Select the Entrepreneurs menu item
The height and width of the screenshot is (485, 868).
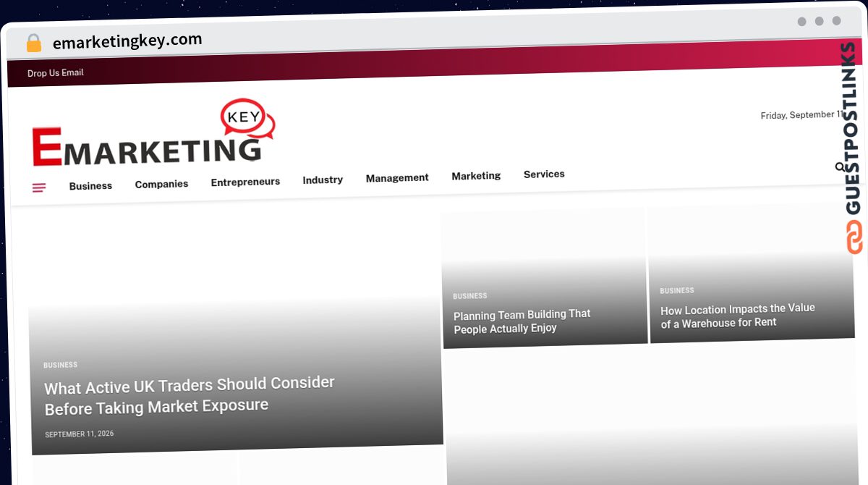(x=245, y=182)
